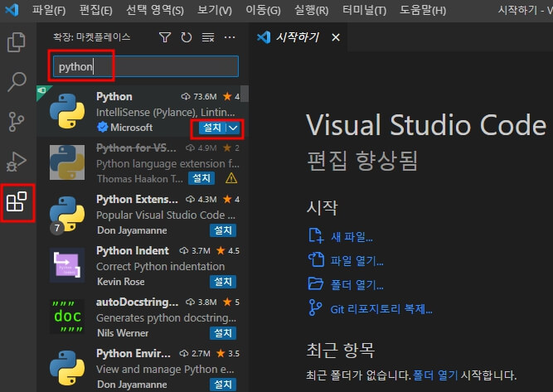Screen dimensions: 553x392
Task: Install the Python Extension Pack
Action: click(x=223, y=230)
